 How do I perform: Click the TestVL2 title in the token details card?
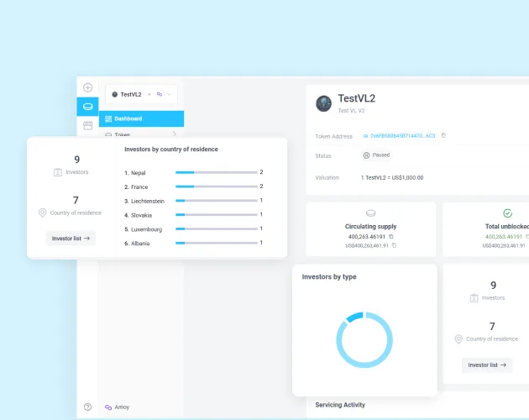point(357,98)
